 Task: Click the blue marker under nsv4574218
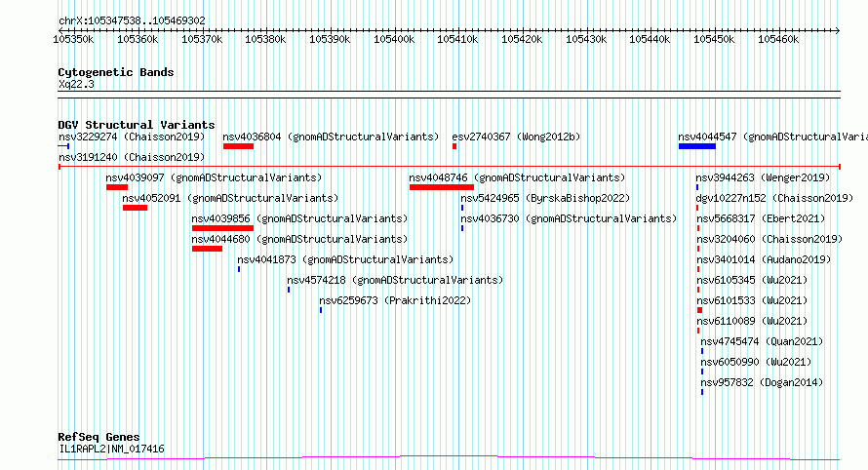(289, 290)
